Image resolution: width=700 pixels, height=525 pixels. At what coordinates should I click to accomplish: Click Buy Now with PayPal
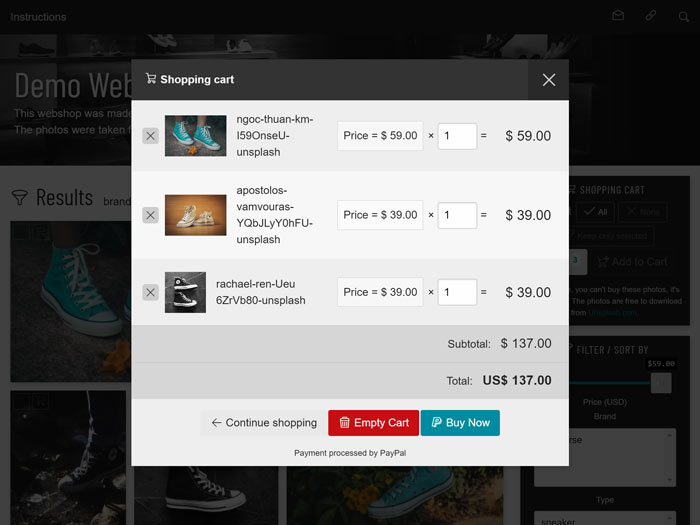(460, 423)
